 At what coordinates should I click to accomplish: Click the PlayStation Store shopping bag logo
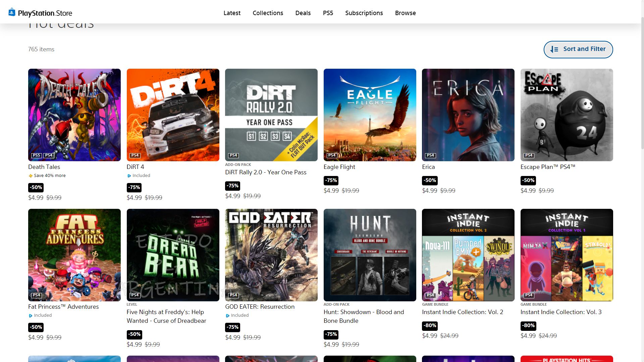[12, 12]
